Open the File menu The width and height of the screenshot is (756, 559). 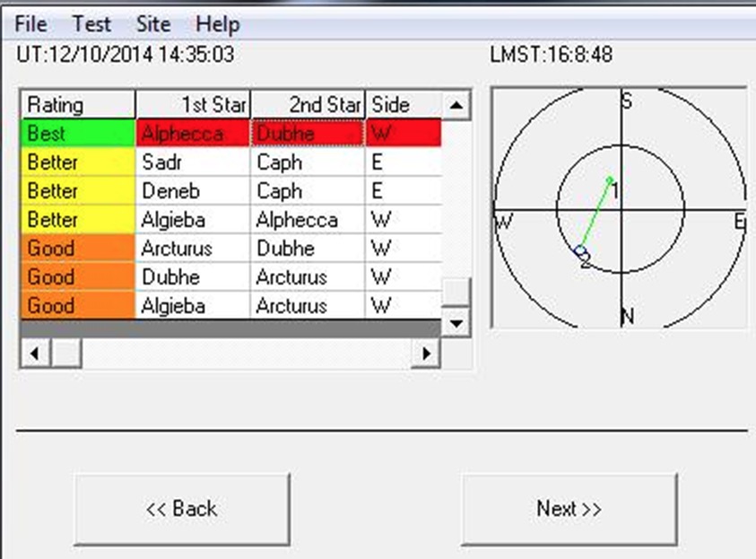click(x=30, y=23)
